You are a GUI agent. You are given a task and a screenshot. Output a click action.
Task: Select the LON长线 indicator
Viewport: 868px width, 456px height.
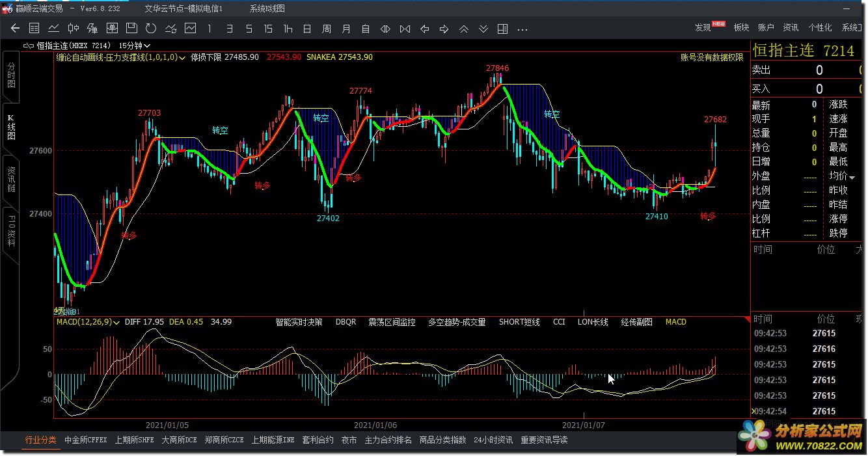coord(593,322)
